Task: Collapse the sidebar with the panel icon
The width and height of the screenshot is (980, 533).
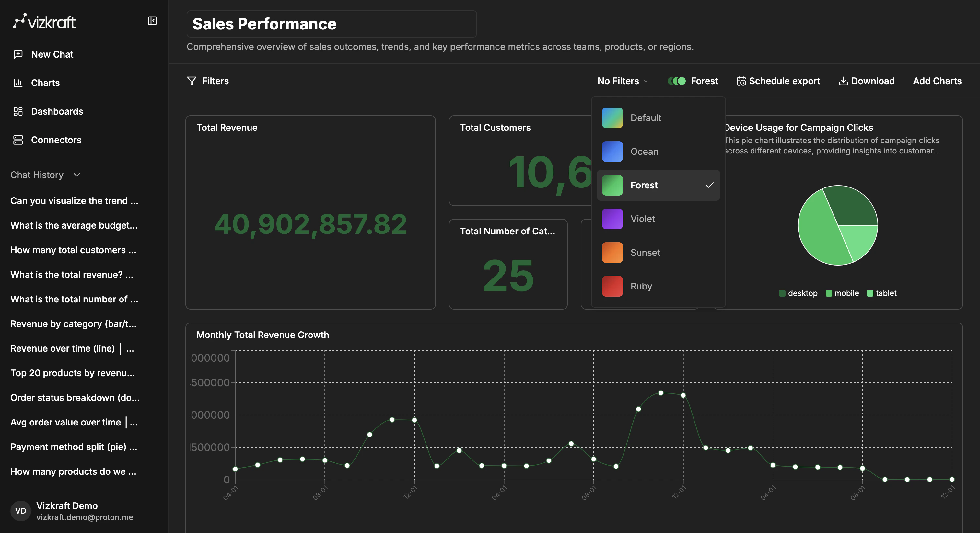Action: (x=152, y=21)
